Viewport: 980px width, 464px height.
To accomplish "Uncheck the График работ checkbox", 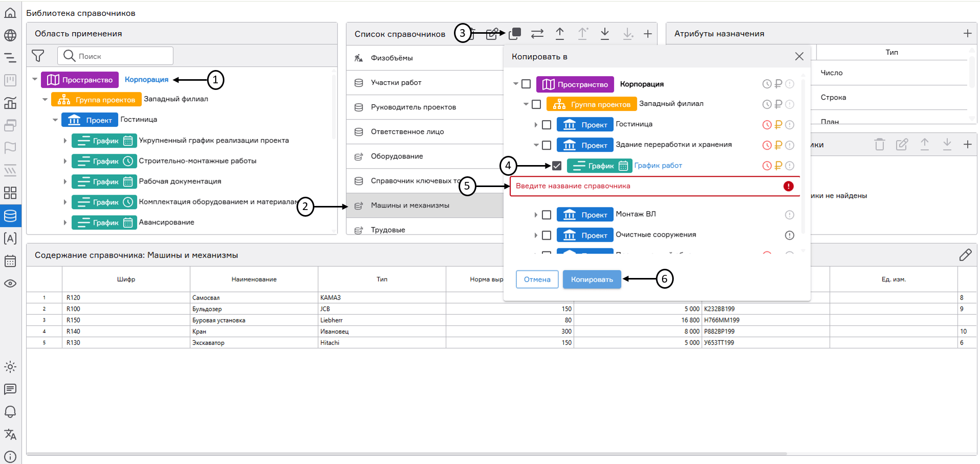I will pos(557,166).
